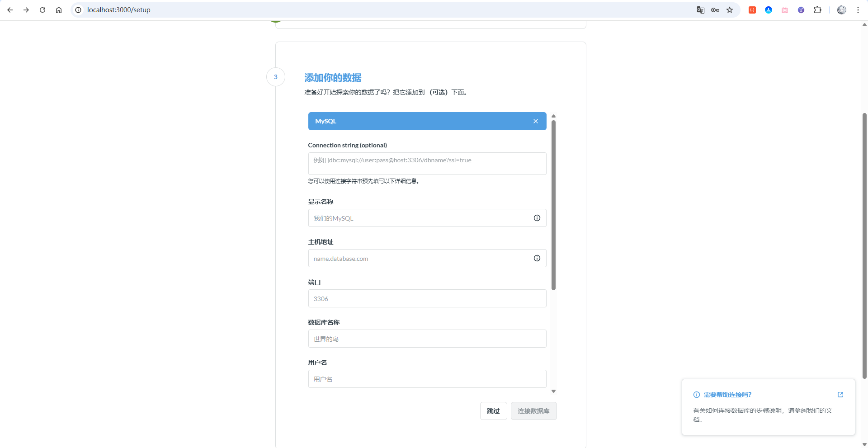This screenshot has width=868, height=448.
Task: Click the step 3 circle indicator
Action: coord(275,77)
